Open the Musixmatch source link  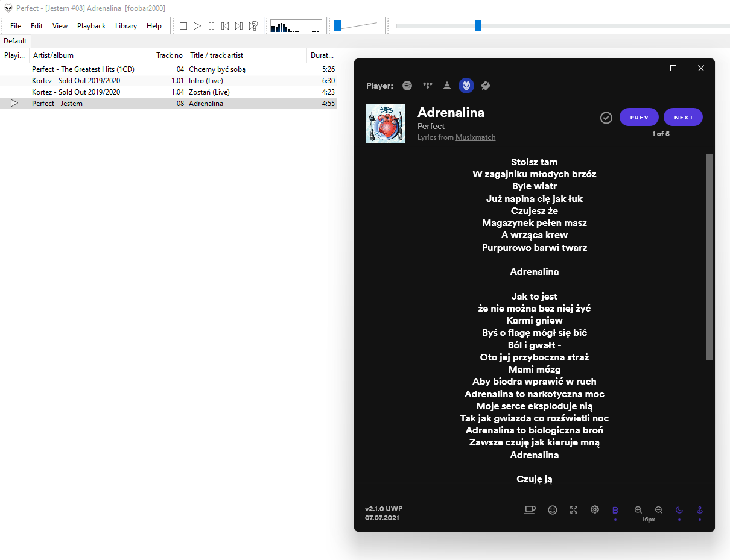click(x=475, y=137)
